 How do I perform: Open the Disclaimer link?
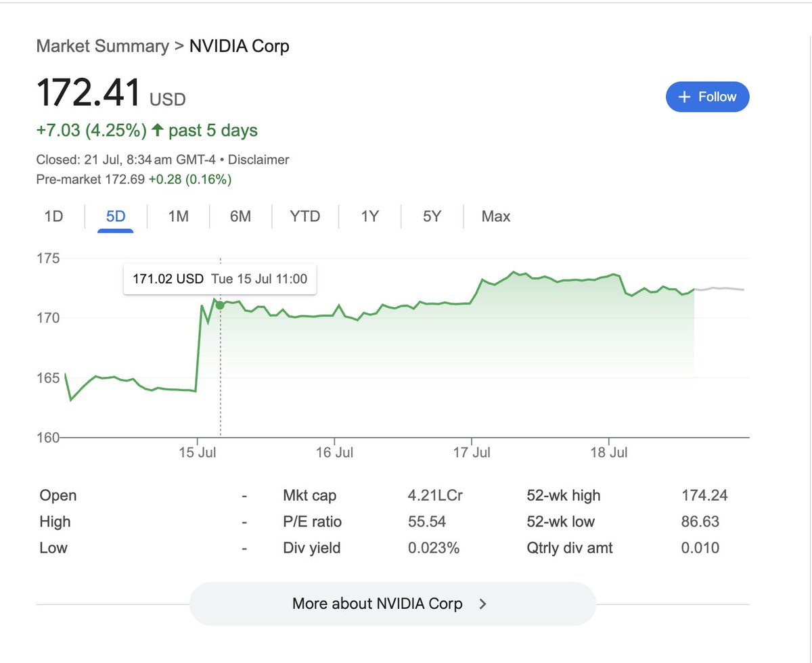(x=258, y=160)
